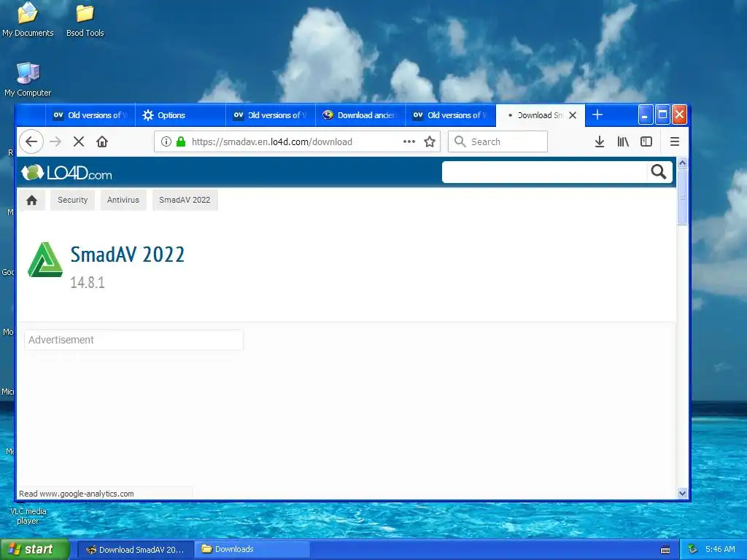Click the SmadAV 2022 page heading
The height and width of the screenshot is (560, 747).
point(128,254)
